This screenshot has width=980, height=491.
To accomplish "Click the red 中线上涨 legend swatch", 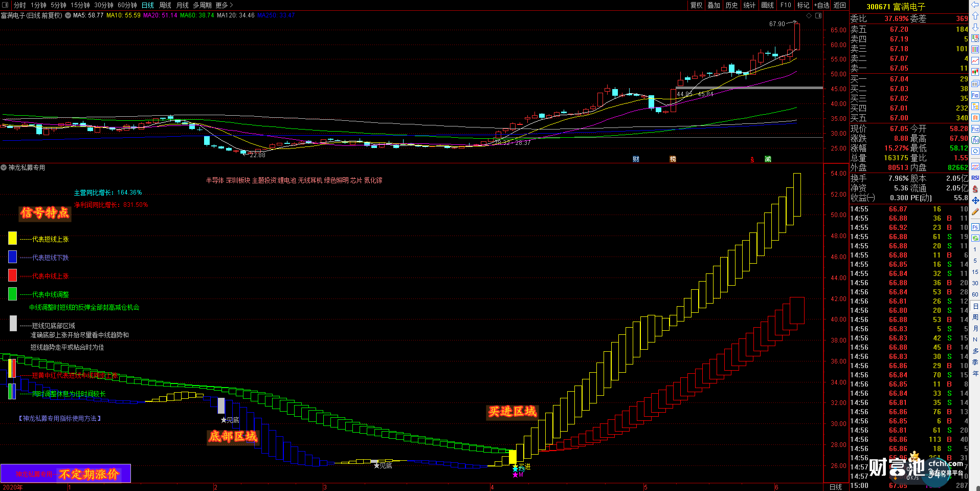I will coord(12,275).
